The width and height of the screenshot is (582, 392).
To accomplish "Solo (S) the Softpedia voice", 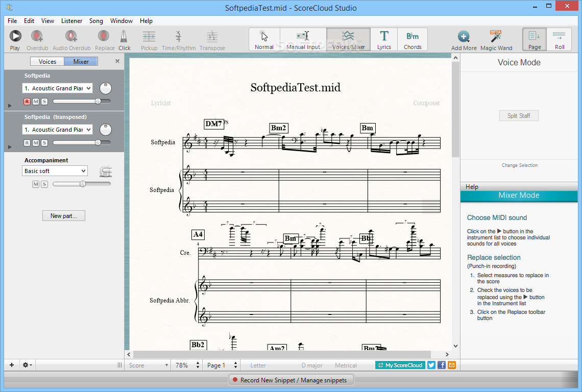I will tap(44, 102).
